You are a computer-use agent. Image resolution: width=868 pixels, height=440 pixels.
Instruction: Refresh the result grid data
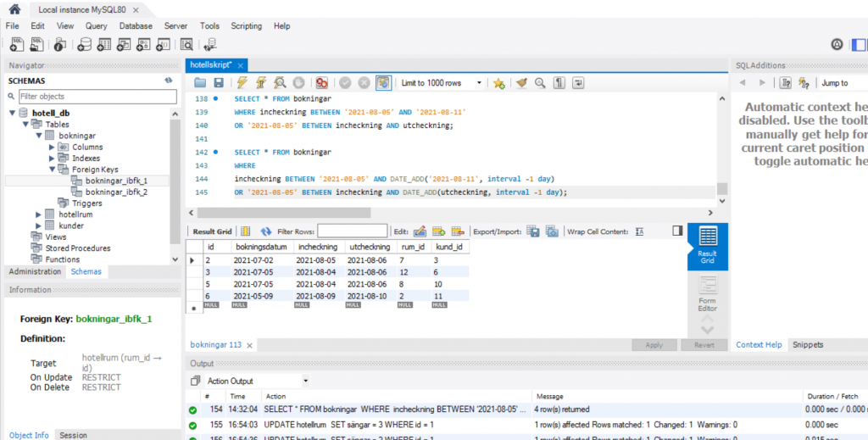click(266, 231)
